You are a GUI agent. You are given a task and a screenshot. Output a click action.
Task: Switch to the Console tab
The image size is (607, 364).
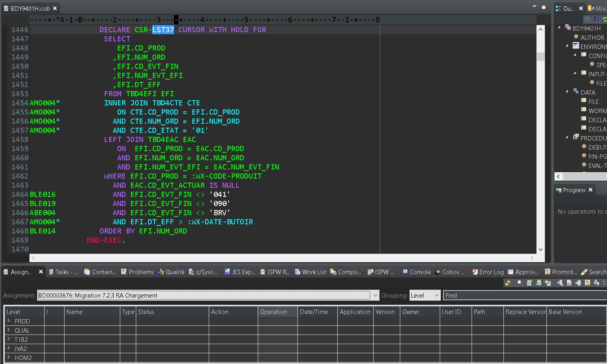coord(417,272)
